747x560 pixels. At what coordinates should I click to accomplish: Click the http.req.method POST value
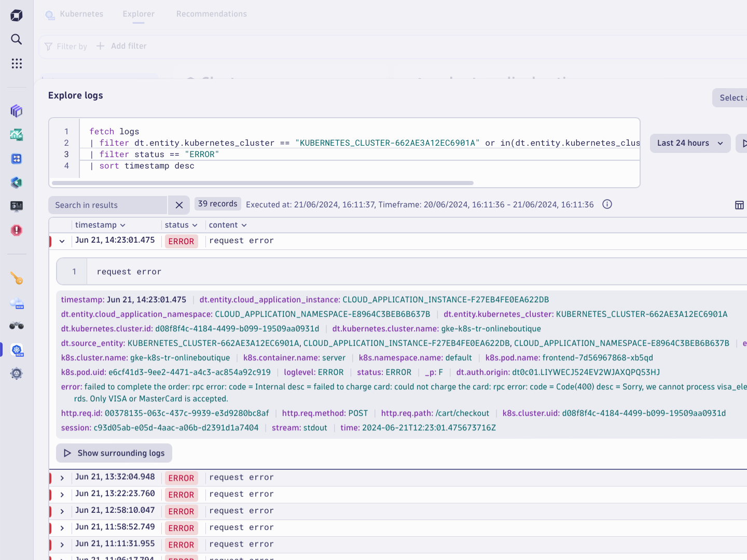click(358, 413)
